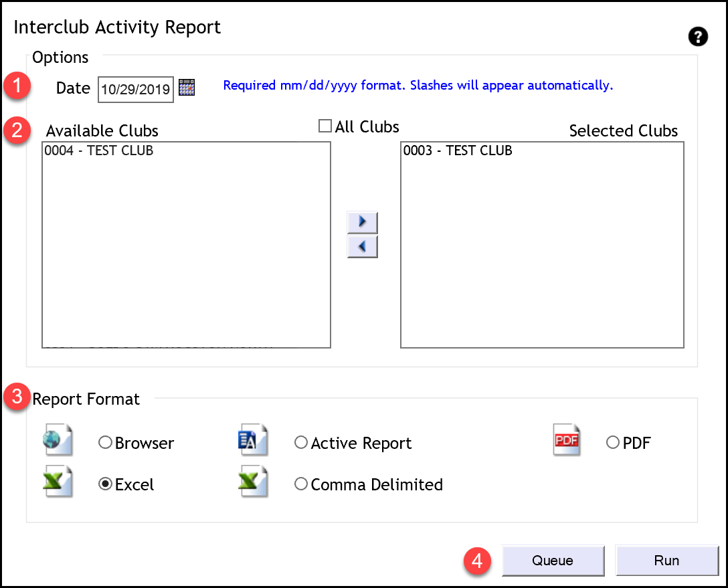This screenshot has height=588, width=728.
Task: Click the Browser format globe icon
Action: point(58,439)
